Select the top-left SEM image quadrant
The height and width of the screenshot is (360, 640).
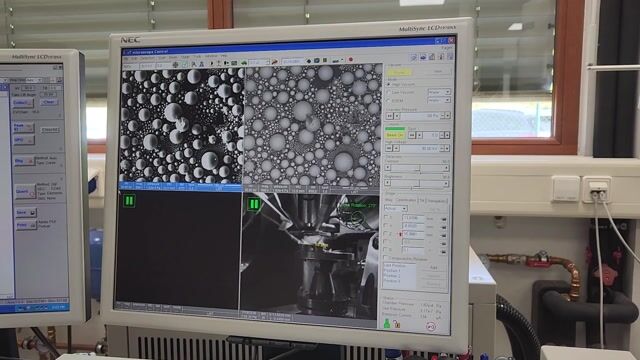tap(182, 126)
